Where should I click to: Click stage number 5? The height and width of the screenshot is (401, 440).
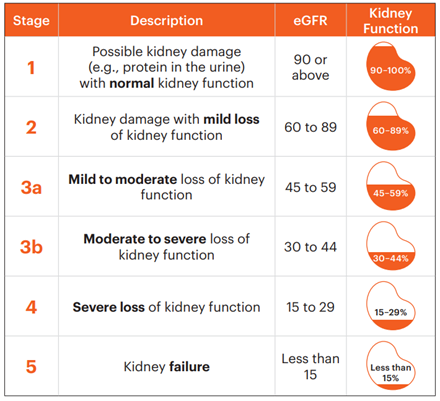tap(31, 367)
